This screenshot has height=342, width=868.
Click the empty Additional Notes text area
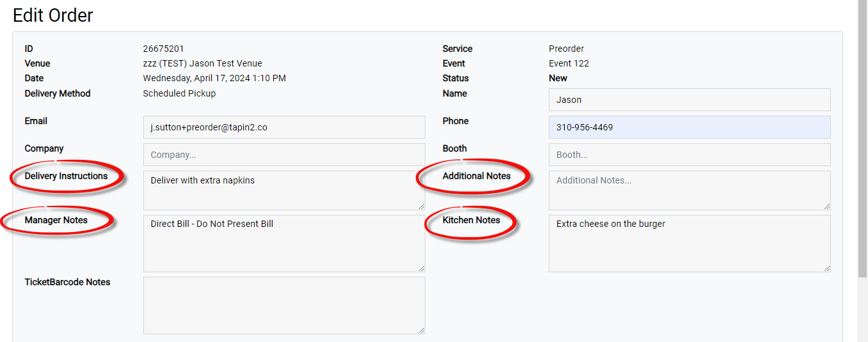[x=689, y=190]
